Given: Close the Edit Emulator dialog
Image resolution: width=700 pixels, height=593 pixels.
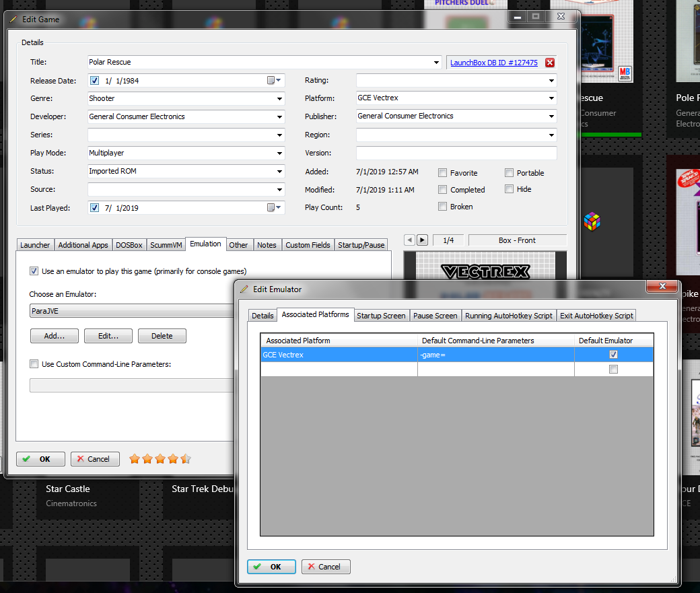Looking at the screenshot, I should tap(662, 286).
